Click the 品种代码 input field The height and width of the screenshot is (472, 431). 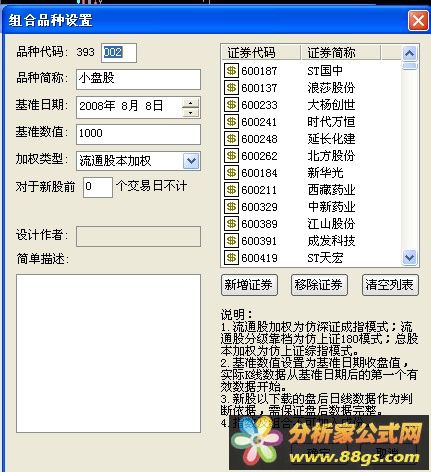click(119, 53)
